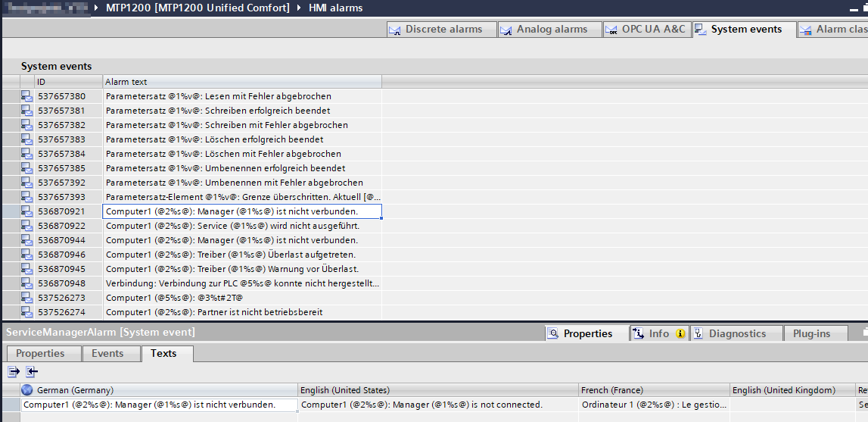Click empty English (United Kingdom) text cell
This screenshot has width=868, height=422.
tap(793, 405)
